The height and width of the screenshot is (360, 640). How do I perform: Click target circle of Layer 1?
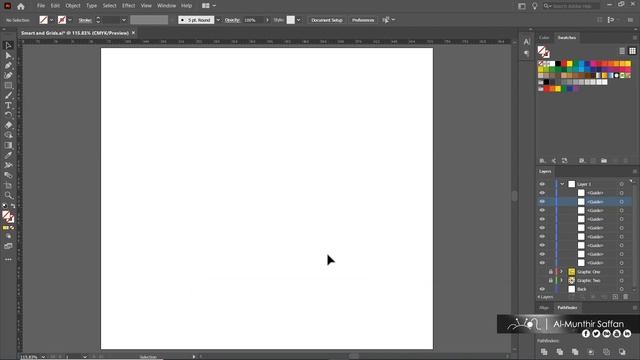[x=621, y=184]
